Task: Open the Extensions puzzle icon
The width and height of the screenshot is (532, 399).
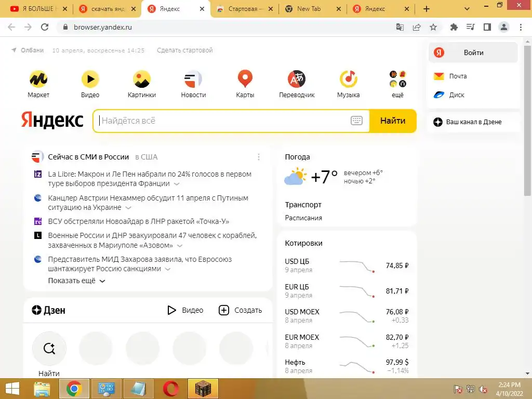Action: [x=454, y=27]
